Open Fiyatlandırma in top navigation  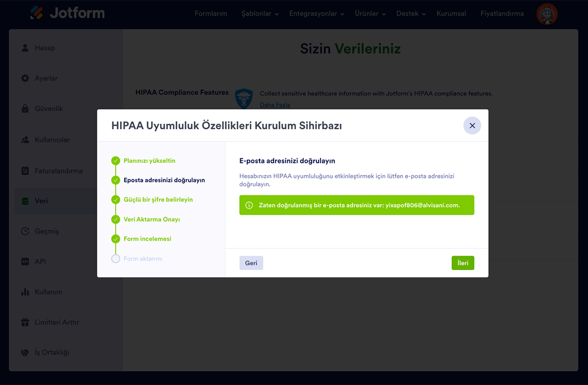[x=502, y=14]
